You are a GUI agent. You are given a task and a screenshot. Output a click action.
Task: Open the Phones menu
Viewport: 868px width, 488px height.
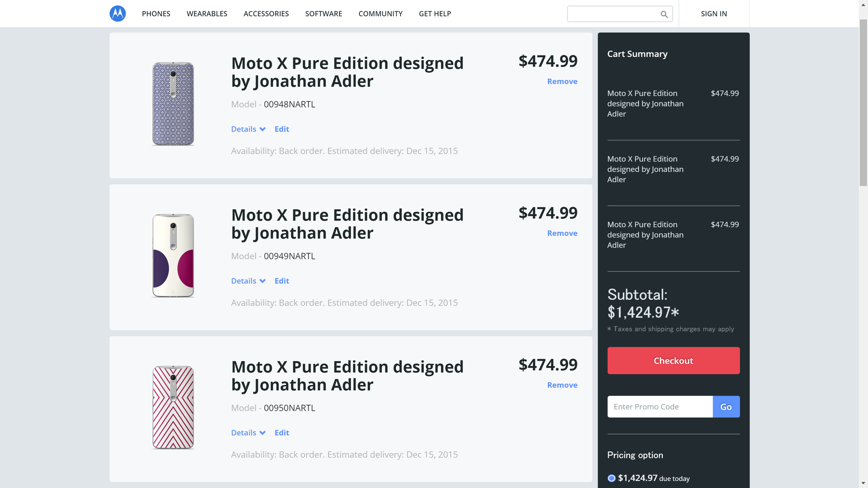coord(156,14)
